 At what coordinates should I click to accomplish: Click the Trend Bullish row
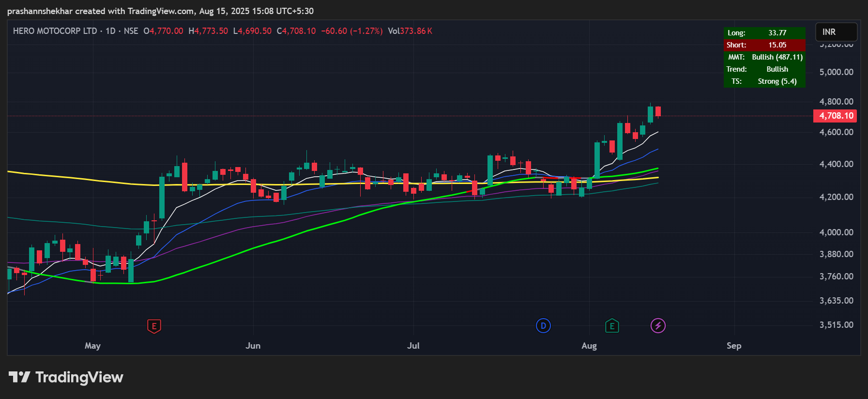(764, 69)
